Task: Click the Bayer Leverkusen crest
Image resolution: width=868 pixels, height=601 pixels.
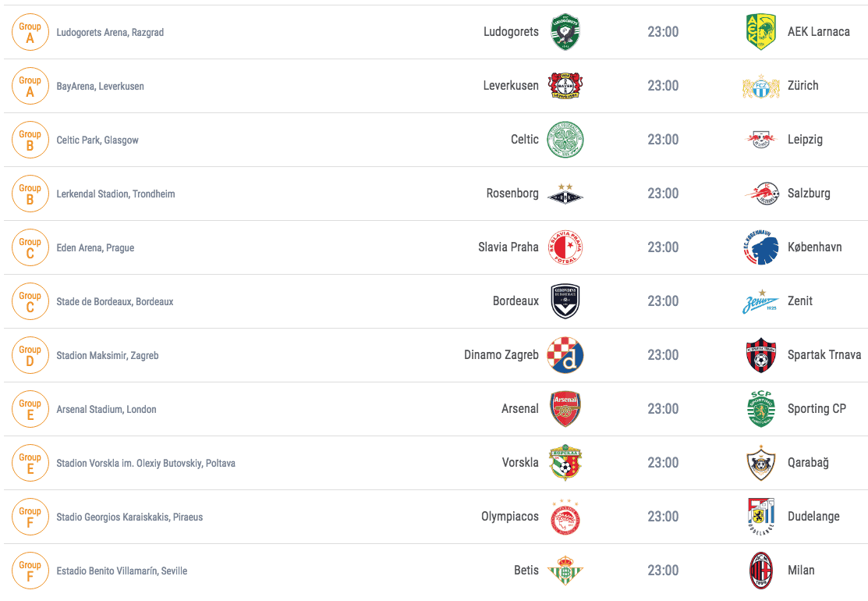Action: point(565,85)
